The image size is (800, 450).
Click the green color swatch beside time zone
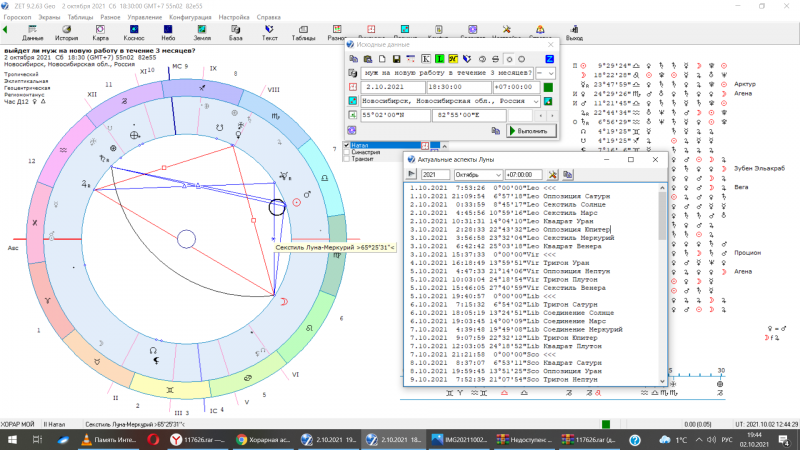tap(548, 88)
